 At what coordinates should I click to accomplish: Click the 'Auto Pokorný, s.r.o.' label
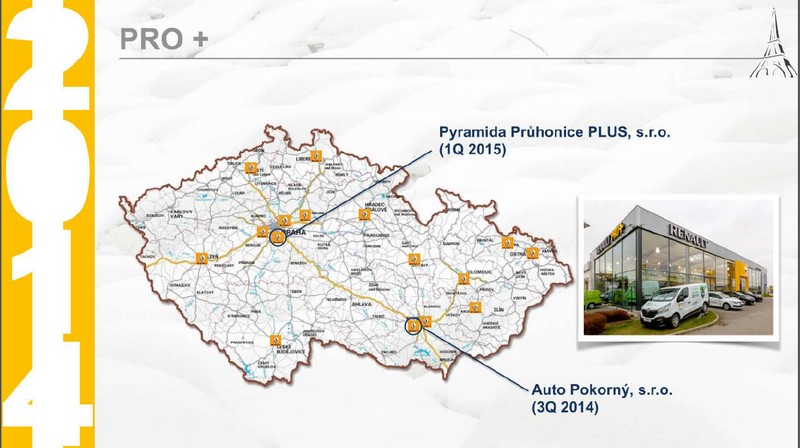(x=602, y=390)
